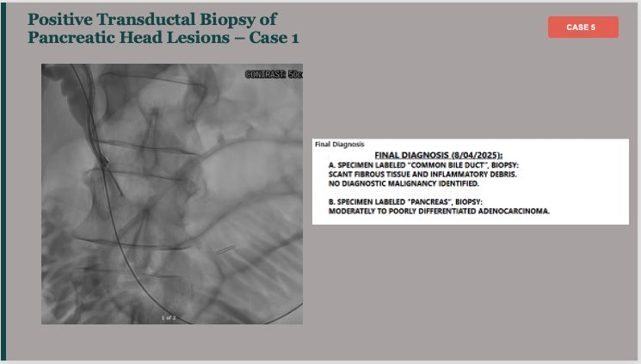Click 'MODERATELY TO POORLY DIFFERENTIATED ADENOCARCINOMA' line
The height and width of the screenshot is (364, 641).
point(439,211)
